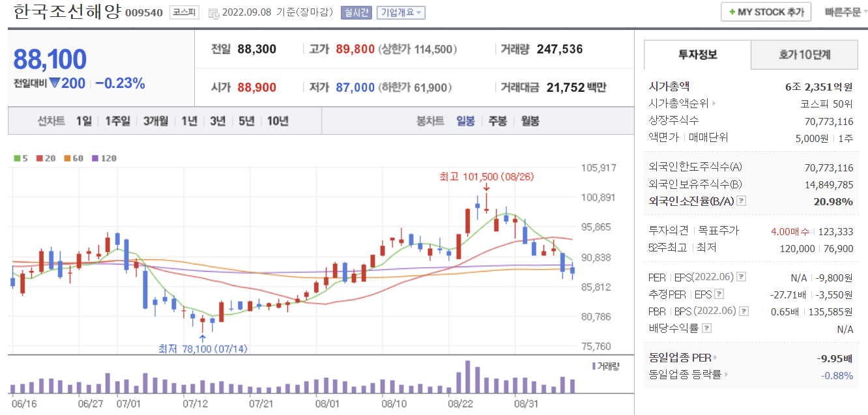Click the MY STOCK 추가 button
Viewport: 868px width, 415px height.
click(766, 11)
